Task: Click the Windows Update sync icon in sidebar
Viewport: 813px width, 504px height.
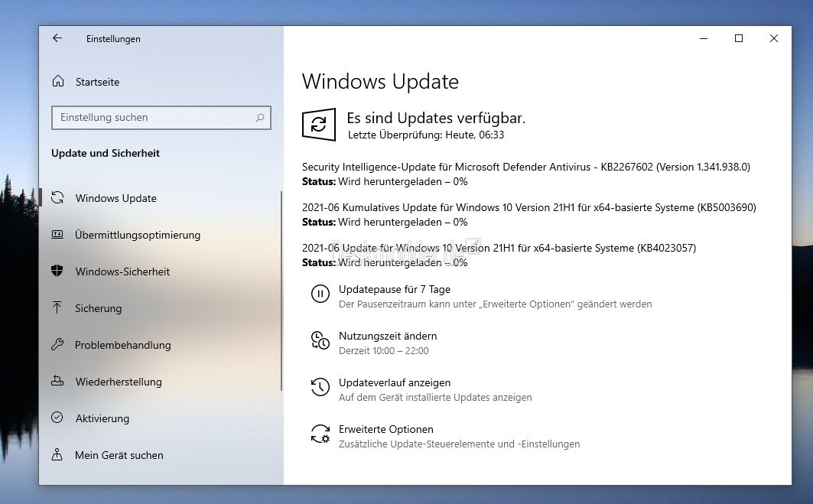Action: (x=57, y=197)
